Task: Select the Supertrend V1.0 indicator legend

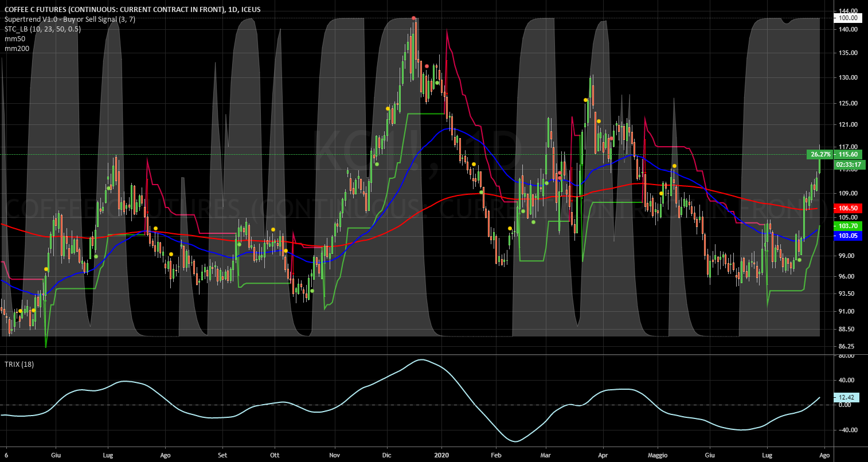Action: click(70, 19)
